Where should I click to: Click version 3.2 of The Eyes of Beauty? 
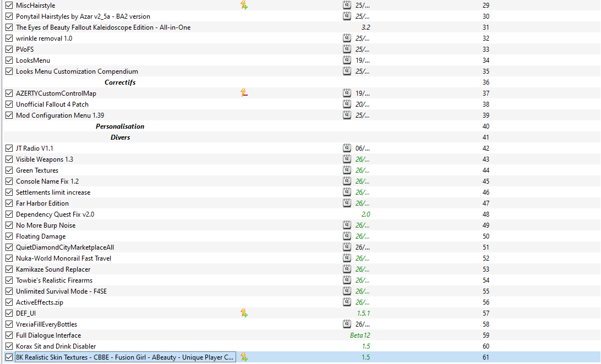[x=365, y=27]
